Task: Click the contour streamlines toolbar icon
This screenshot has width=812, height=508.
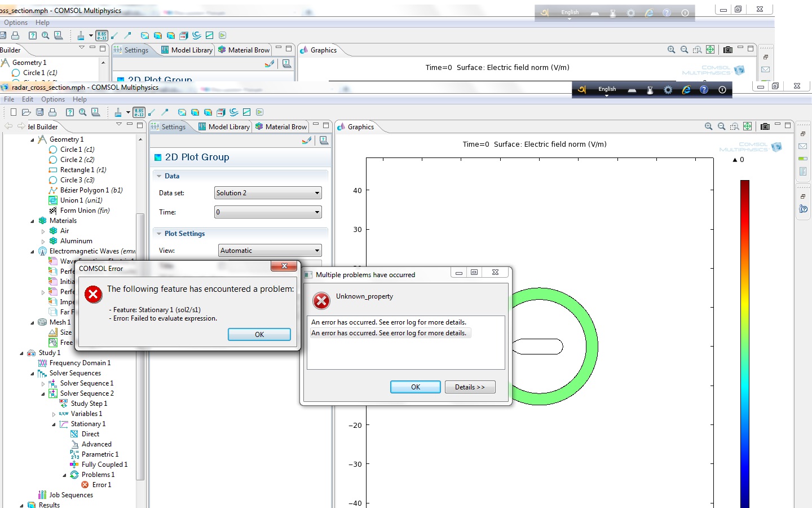Action: [x=234, y=112]
